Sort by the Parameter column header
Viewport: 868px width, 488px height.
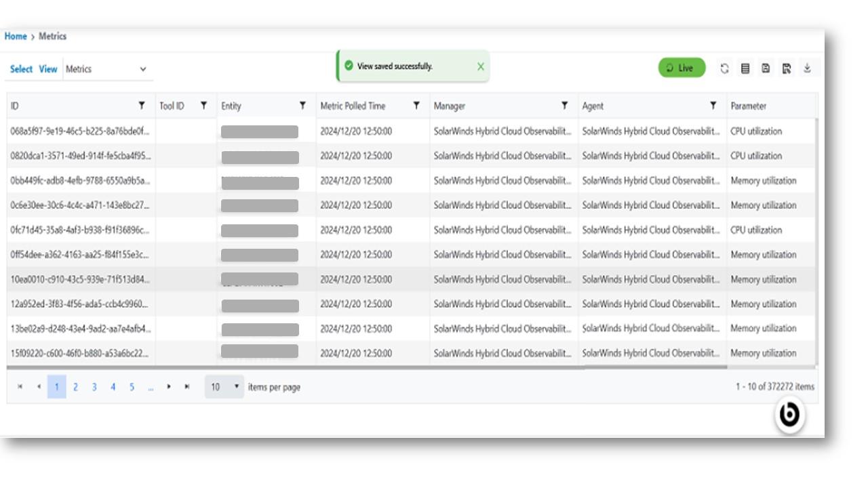click(749, 106)
